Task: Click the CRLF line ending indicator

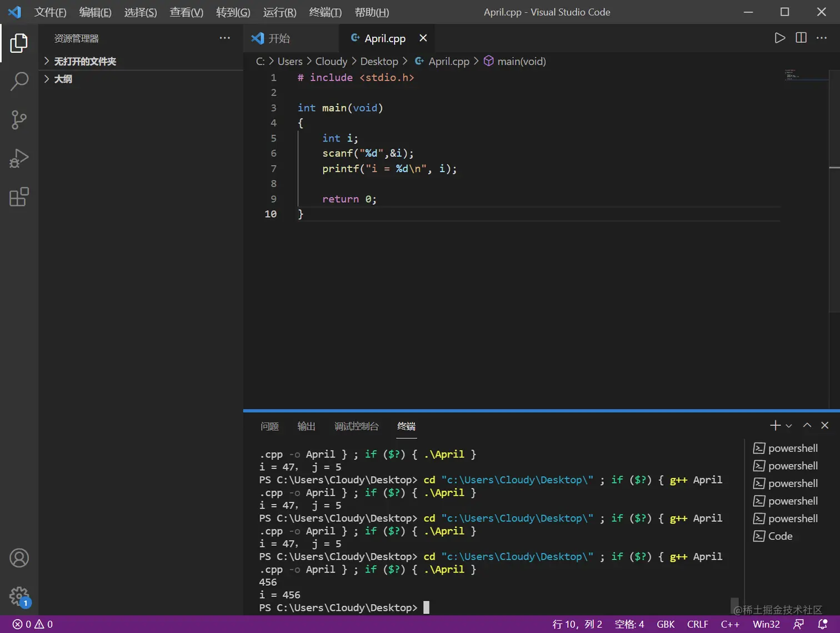Action: click(x=697, y=624)
